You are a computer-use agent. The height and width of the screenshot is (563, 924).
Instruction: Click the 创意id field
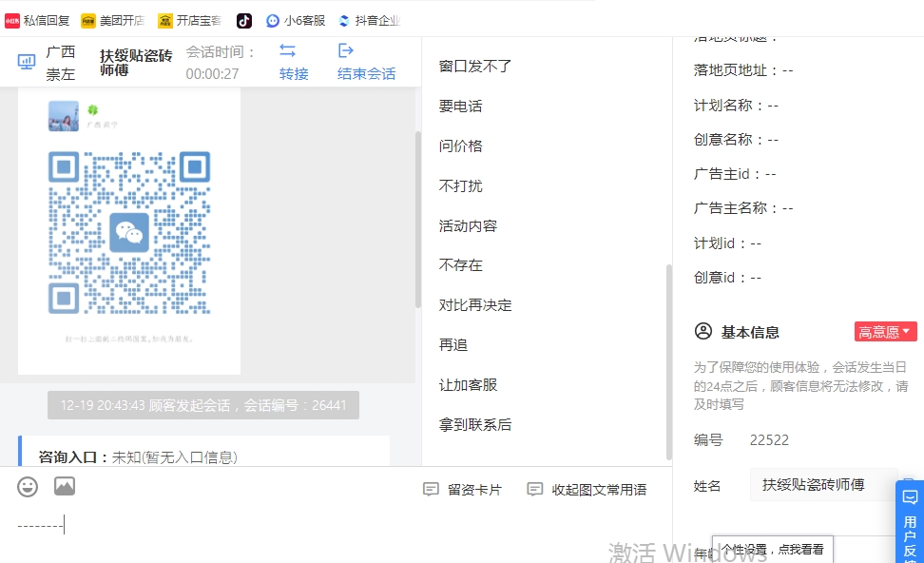coord(727,278)
